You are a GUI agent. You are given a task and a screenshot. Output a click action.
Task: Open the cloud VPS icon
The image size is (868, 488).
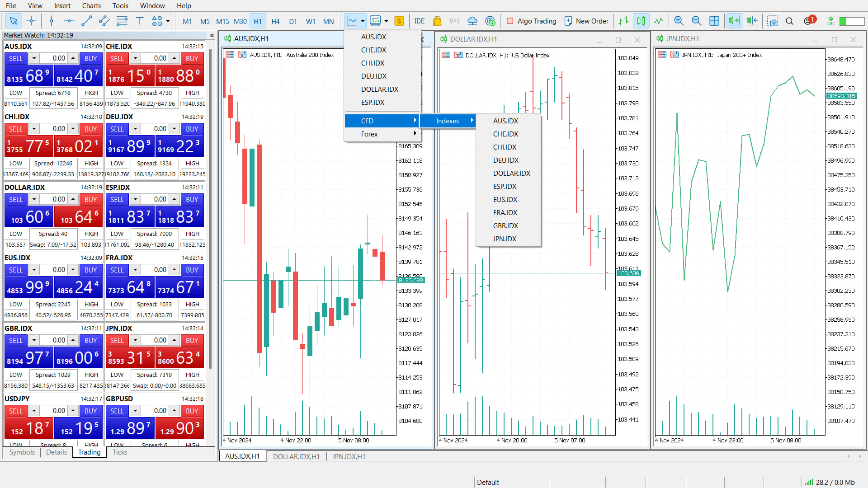tap(472, 21)
